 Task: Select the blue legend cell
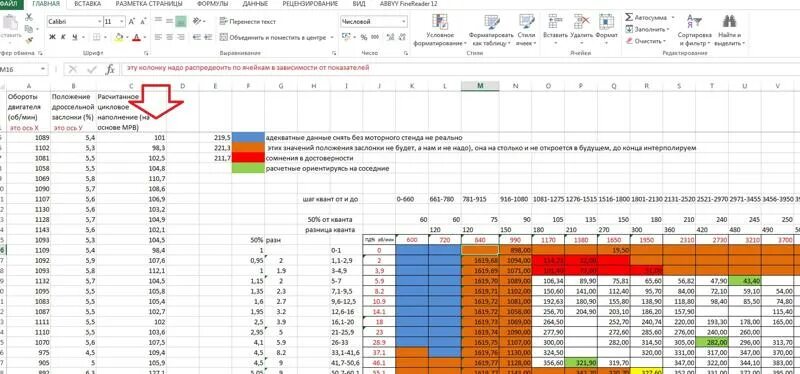click(248, 138)
